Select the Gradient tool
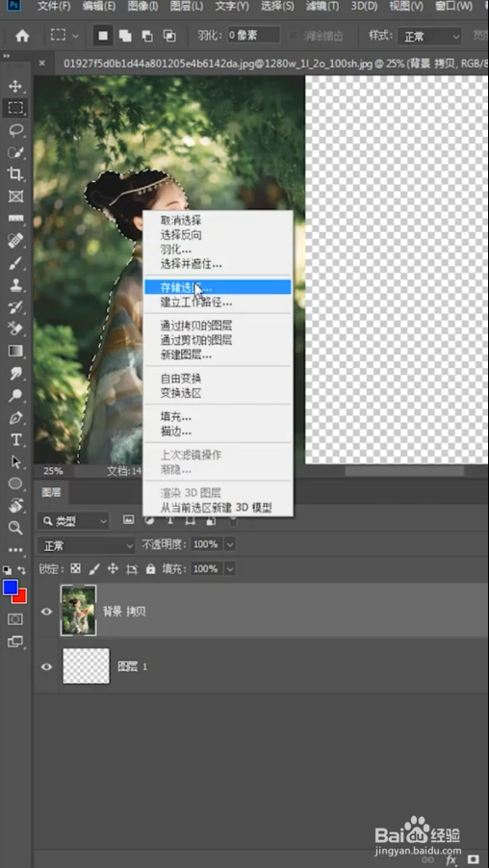Screen dimensions: 489x868 point(15,351)
